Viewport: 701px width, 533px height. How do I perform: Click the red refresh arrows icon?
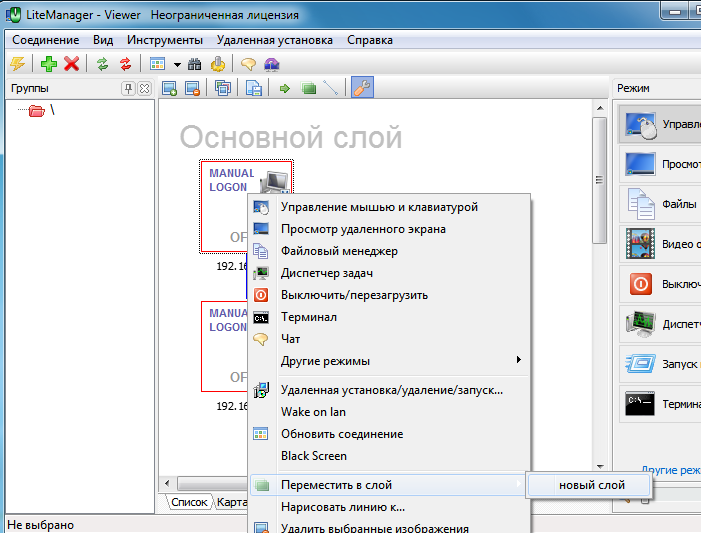click(126, 64)
